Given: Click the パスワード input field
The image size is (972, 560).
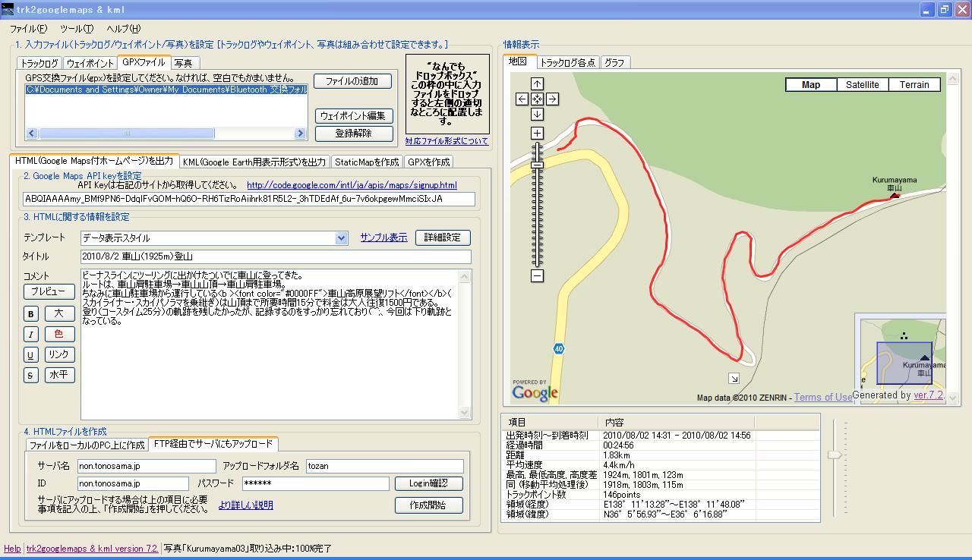Looking at the screenshot, I should [315, 483].
